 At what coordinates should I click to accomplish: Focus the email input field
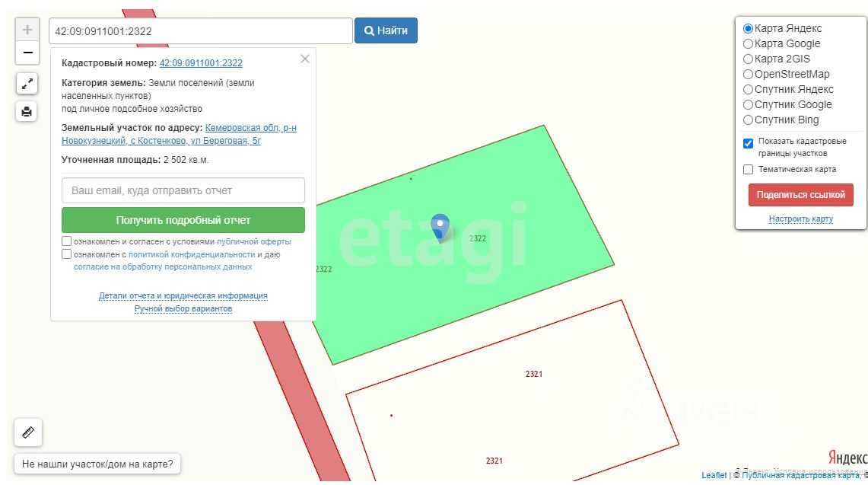tap(183, 190)
